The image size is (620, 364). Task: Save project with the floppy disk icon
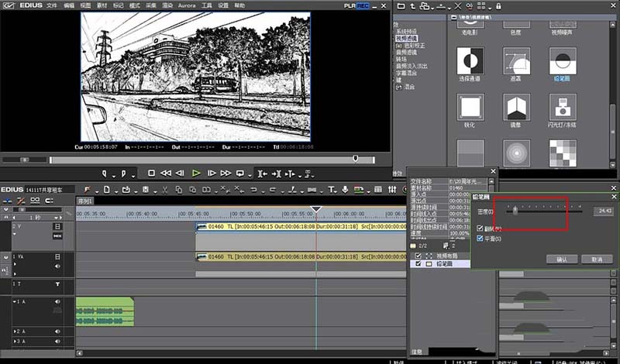click(x=146, y=190)
